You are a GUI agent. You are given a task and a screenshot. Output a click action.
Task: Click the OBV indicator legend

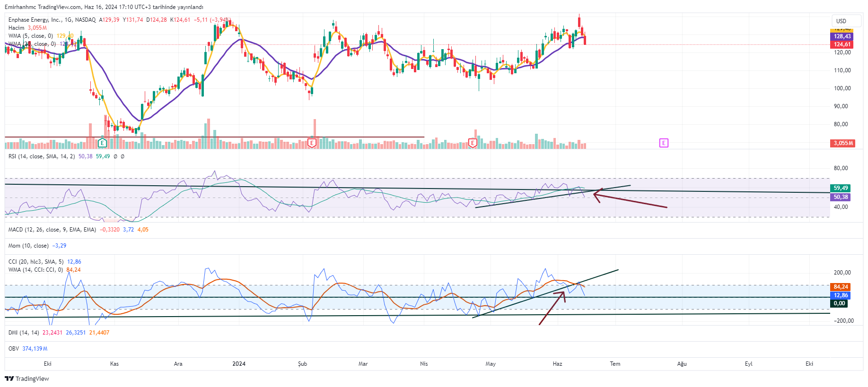(x=14, y=349)
